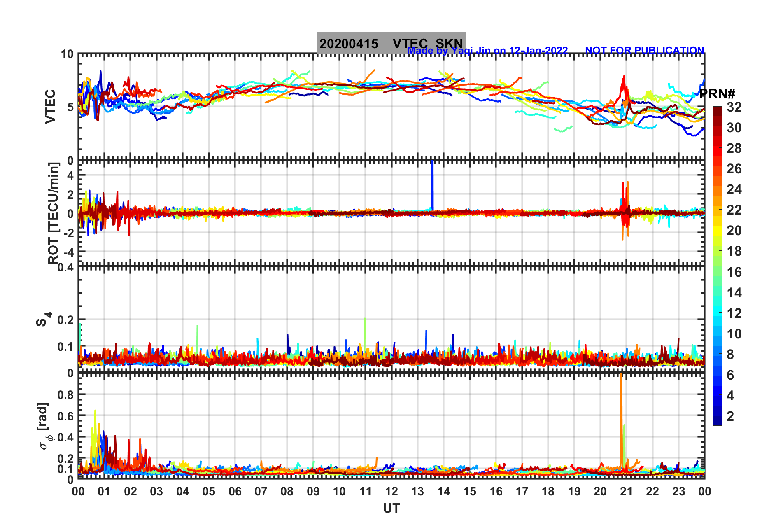Select colorbar tick label "30"
Image resolution: width=783 pixels, height=532 pixels.
[734, 128]
